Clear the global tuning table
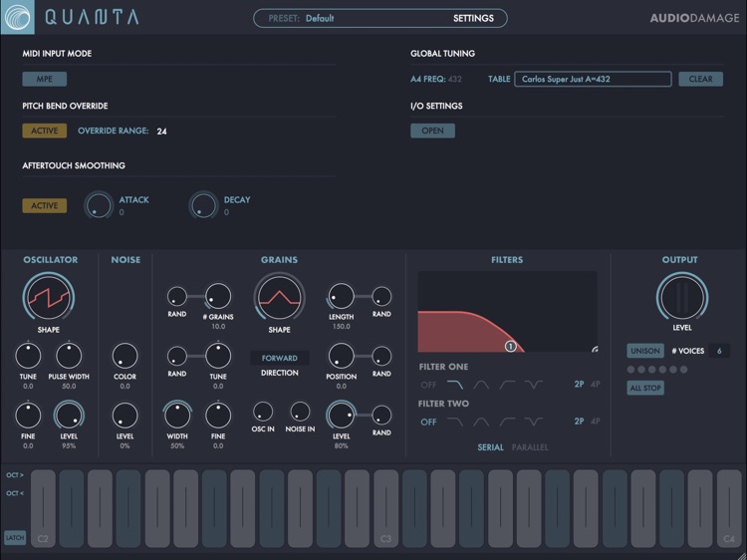Viewport: 747px width, 560px height. pyautogui.click(x=700, y=79)
